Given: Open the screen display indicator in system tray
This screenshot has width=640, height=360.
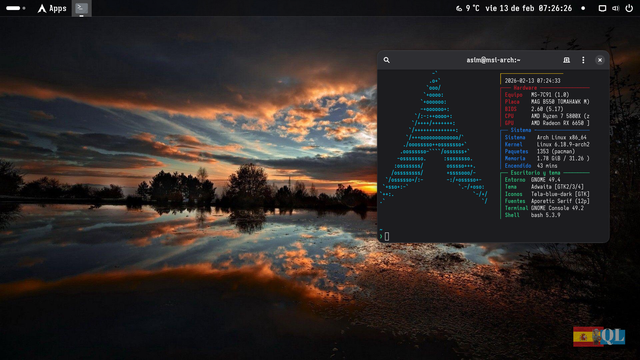Looking at the screenshot, I should click(602, 8).
